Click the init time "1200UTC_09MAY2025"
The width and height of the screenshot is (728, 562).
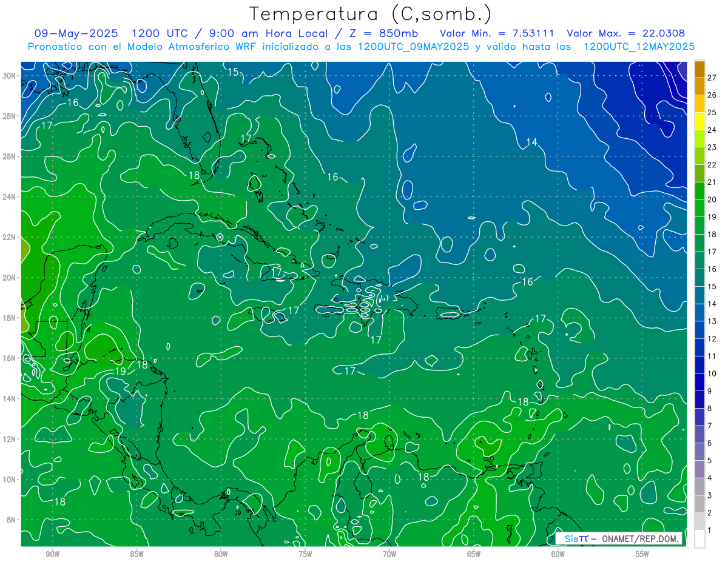(x=413, y=46)
